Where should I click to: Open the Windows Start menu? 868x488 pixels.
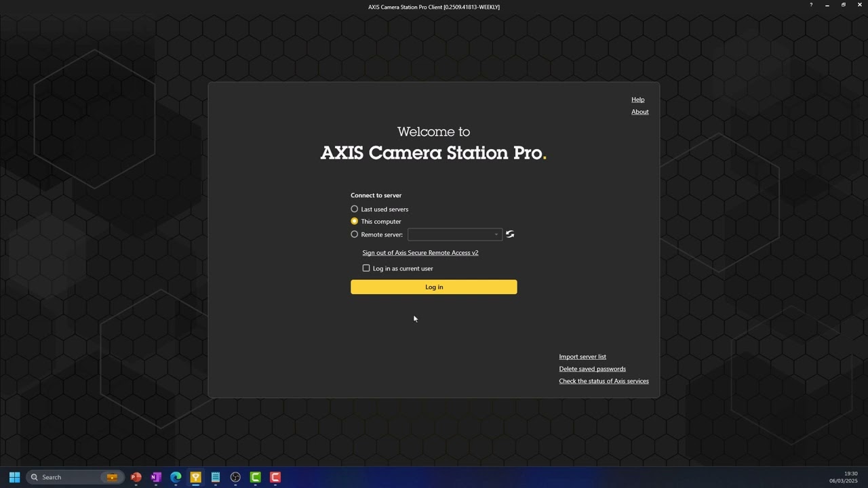14,477
